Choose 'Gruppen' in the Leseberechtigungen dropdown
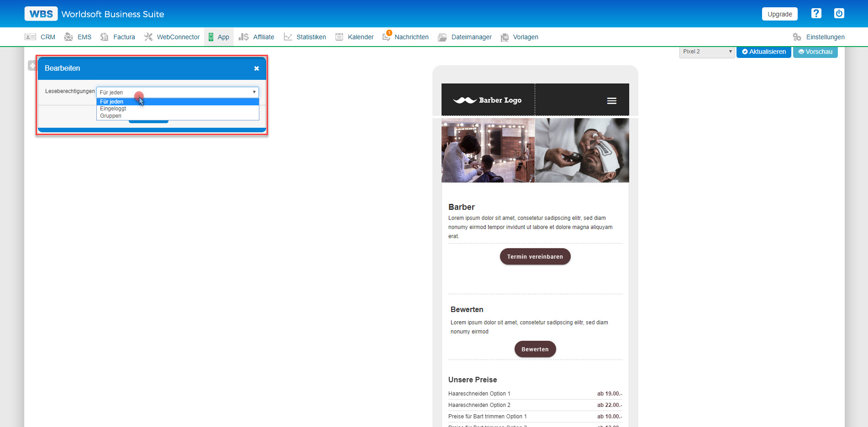Image resolution: width=868 pixels, height=427 pixels. click(111, 116)
